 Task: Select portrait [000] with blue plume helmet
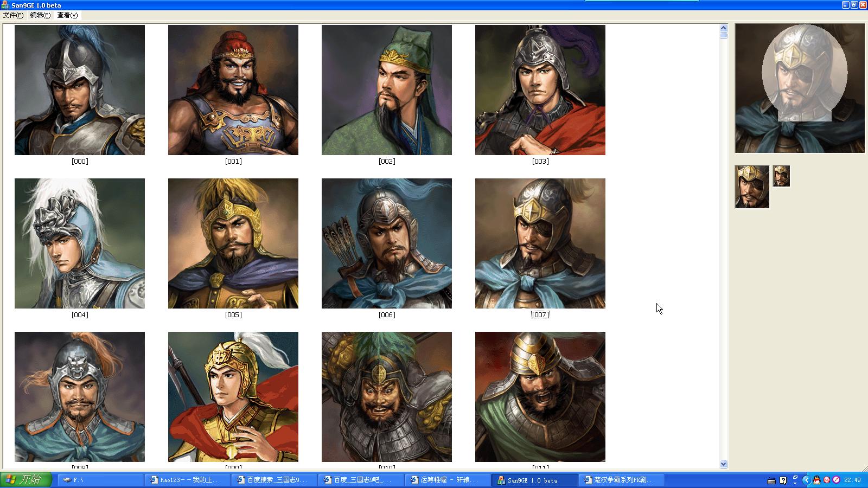[80, 90]
